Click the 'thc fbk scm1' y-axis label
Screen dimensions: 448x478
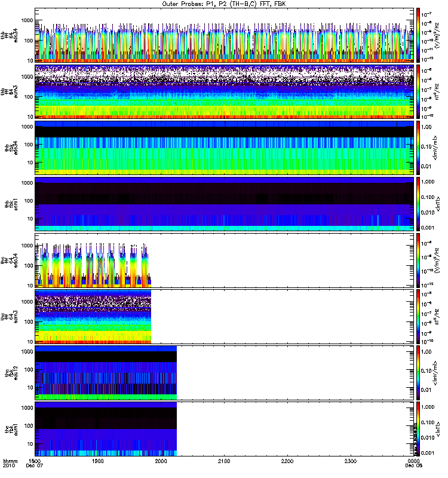pos(11,429)
